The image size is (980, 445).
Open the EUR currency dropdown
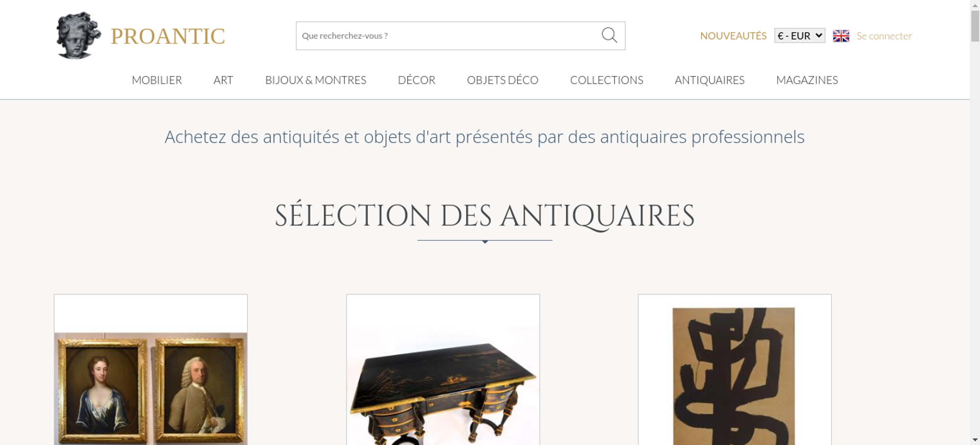[800, 36]
